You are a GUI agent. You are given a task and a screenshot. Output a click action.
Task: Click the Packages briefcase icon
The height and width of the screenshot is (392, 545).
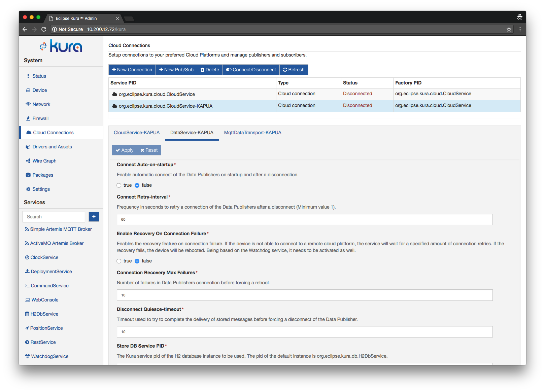(28, 175)
